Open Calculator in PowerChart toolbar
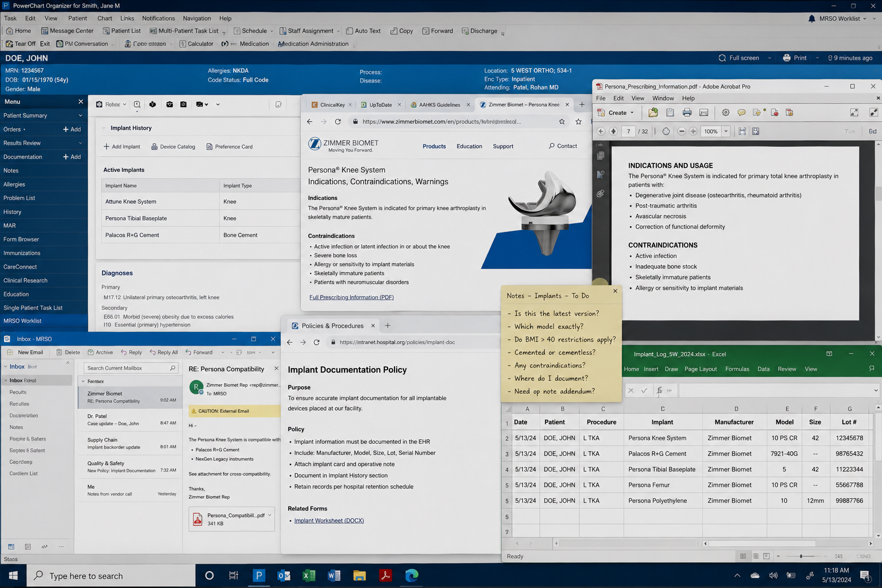The height and width of the screenshot is (588, 882). pyautogui.click(x=196, y=44)
